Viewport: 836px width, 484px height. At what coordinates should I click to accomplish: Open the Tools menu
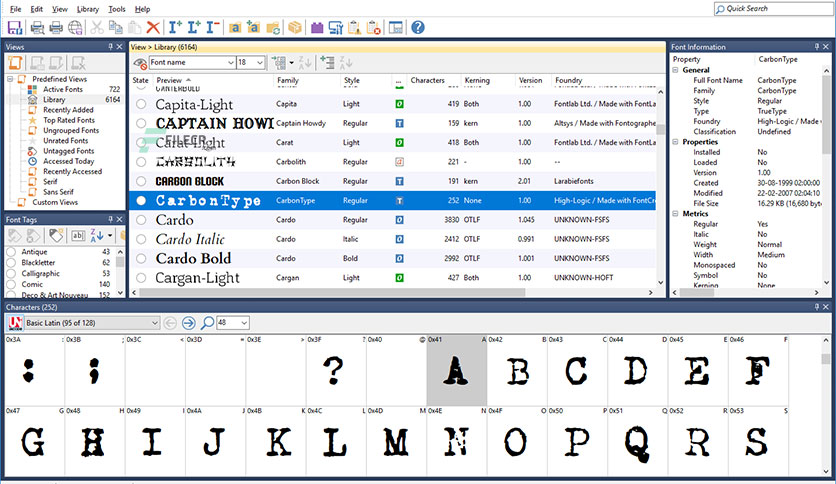[116, 9]
